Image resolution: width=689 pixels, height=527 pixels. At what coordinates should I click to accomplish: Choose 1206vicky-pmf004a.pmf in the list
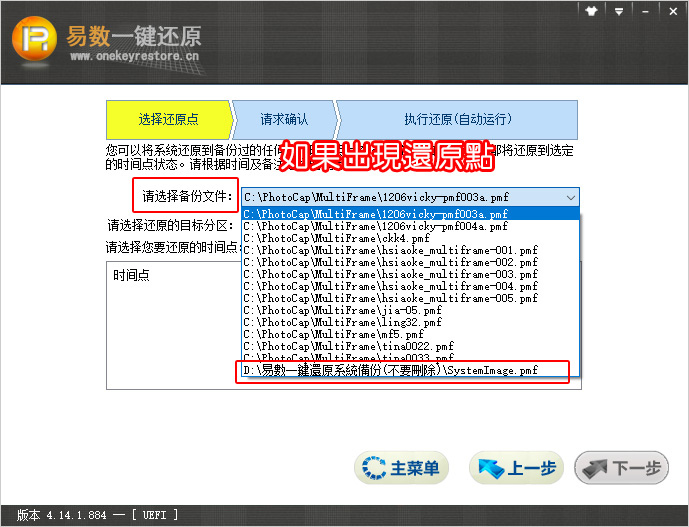click(x=410, y=226)
